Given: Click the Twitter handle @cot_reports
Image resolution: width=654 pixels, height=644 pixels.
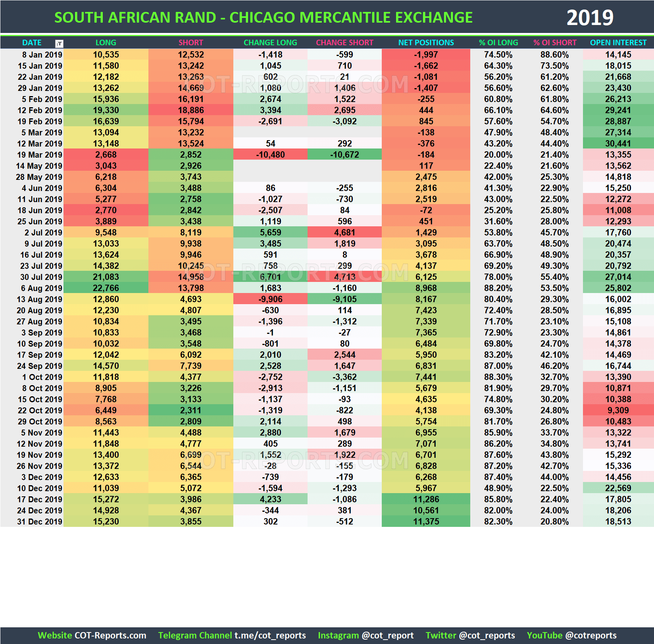Looking at the screenshot, I should click(x=486, y=632).
